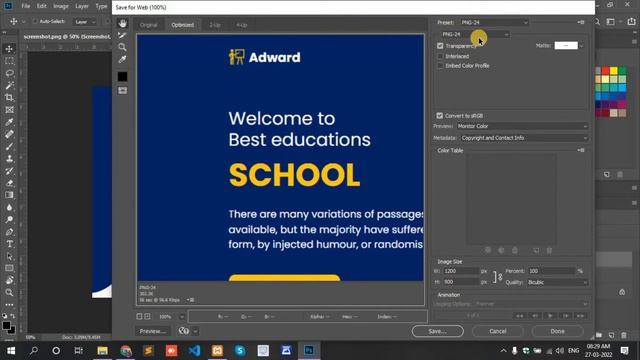
Task: Switch to the 2-Up tab
Action: pyautogui.click(x=215, y=25)
